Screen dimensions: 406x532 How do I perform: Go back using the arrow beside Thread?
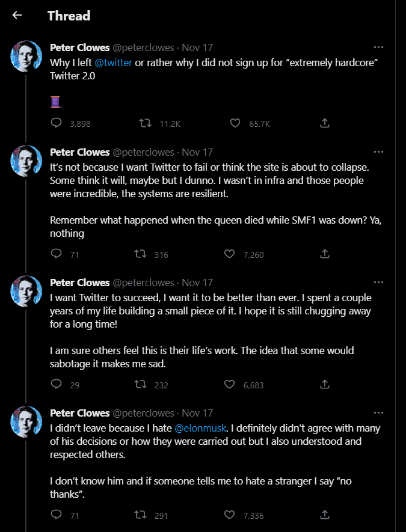tap(17, 15)
